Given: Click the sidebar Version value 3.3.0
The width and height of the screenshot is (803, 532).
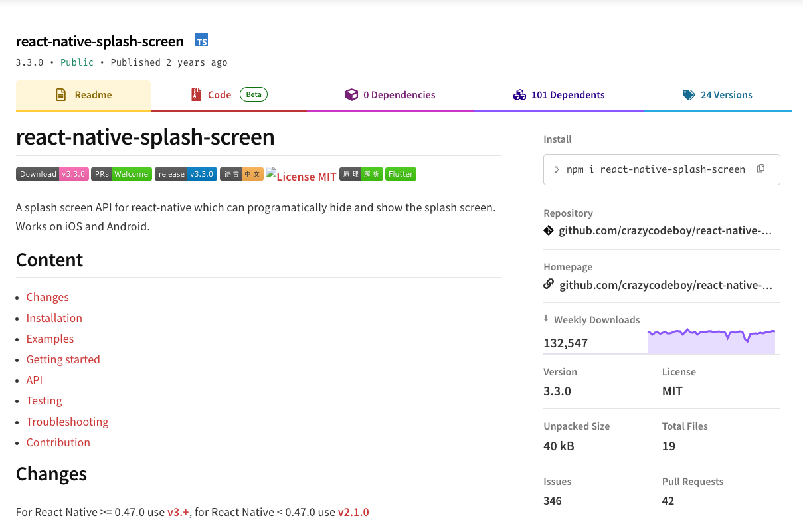Looking at the screenshot, I should (x=557, y=391).
